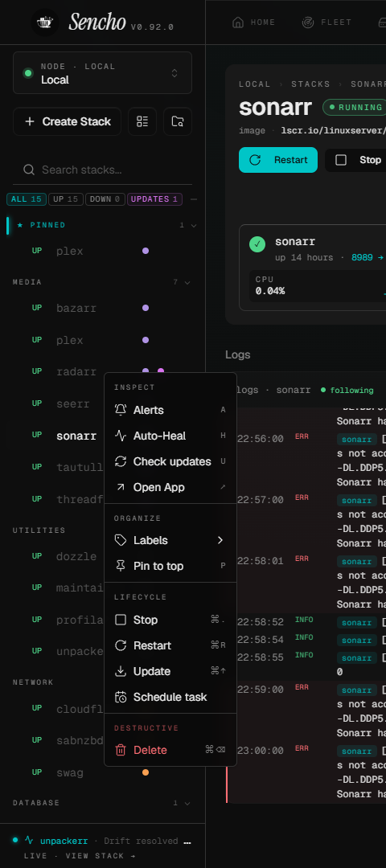Image resolution: width=386 pixels, height=868 pixels.
Task: Select Schedule task menu entry
Action: (170, 697)
